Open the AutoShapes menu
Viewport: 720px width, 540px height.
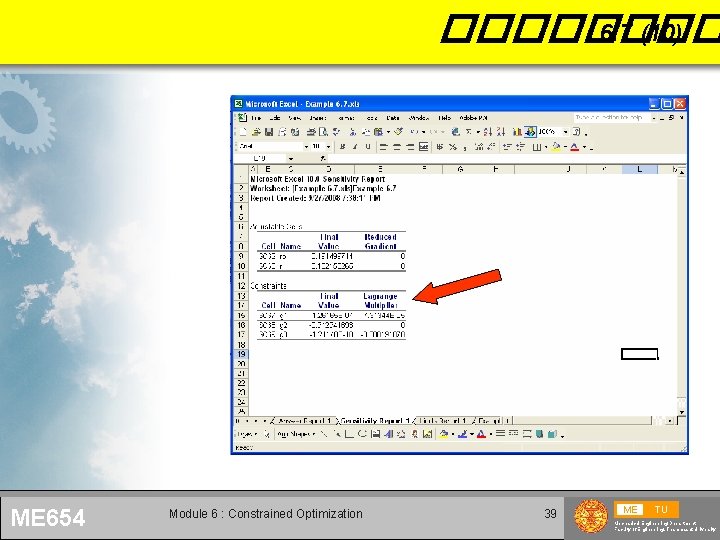coord(296,434)
